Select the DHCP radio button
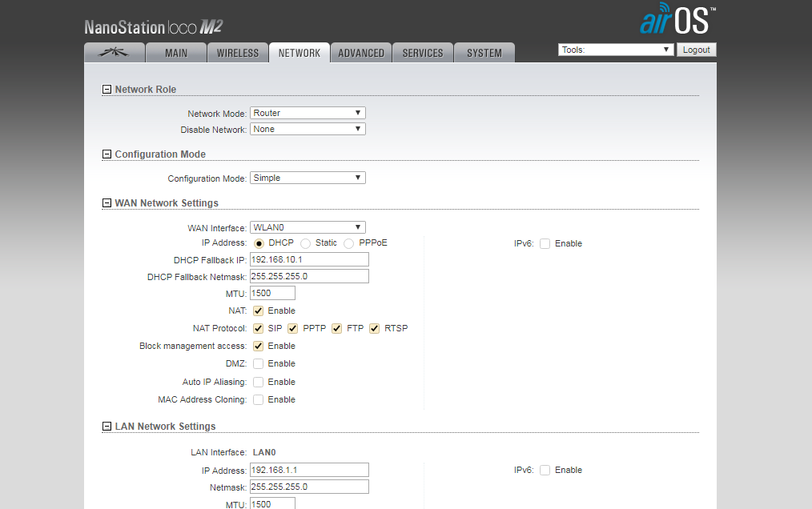The width and height of the screenshot is (812, 509). [x=259, y=243]
